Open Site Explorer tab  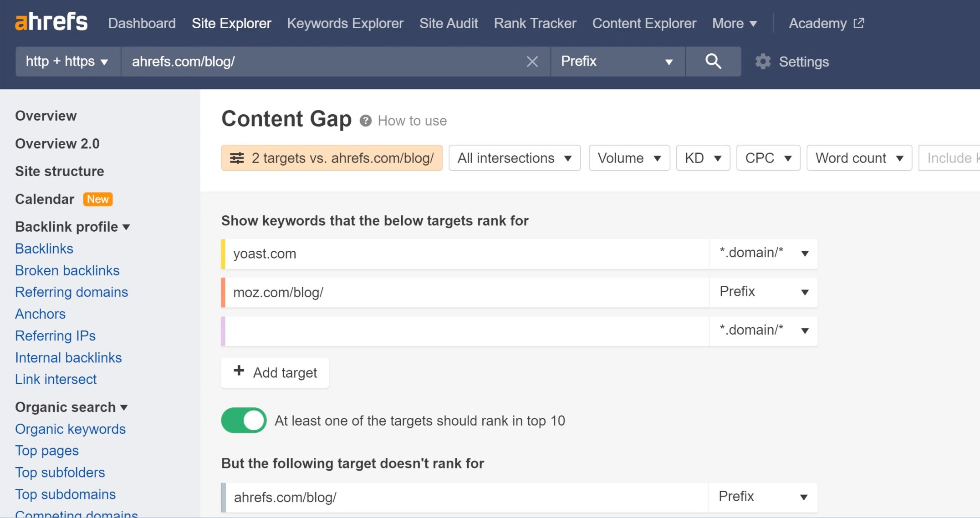click(231, 23)
